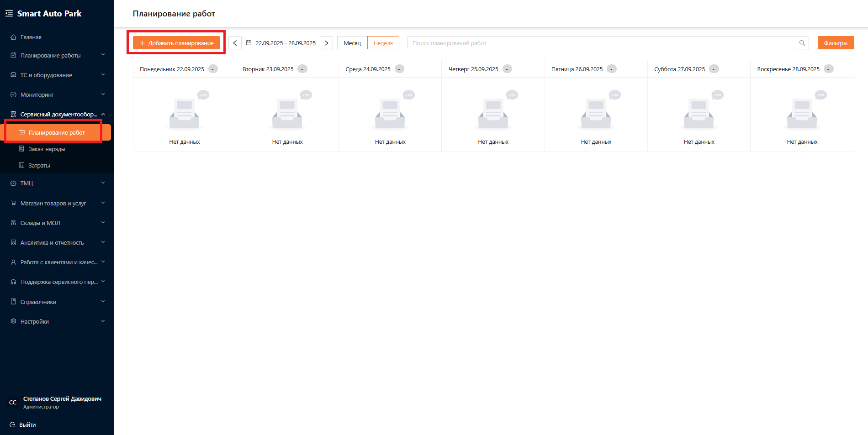Open Заказ-наряды menu item

pos(47,149)
